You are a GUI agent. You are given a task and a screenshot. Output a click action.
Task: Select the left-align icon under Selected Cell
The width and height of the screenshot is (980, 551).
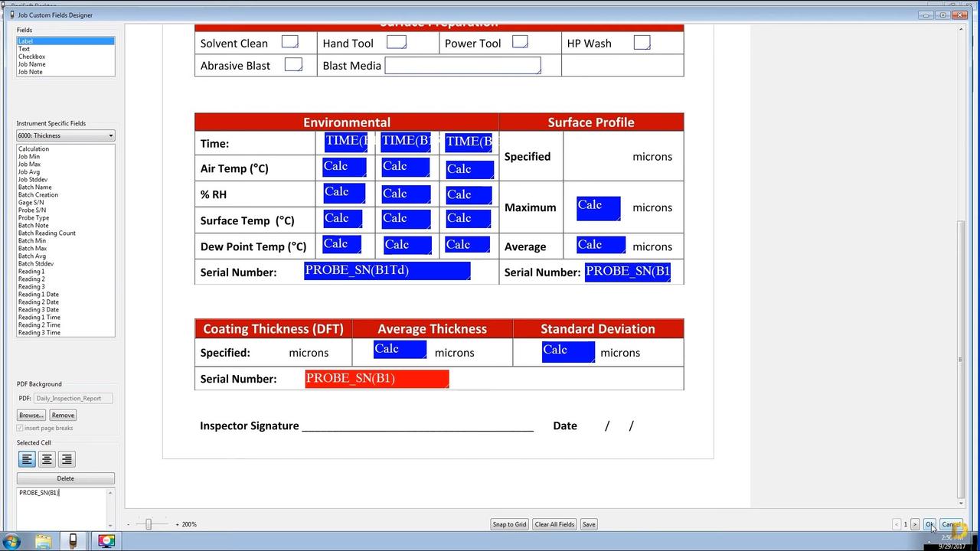click(x=27, y=458)
